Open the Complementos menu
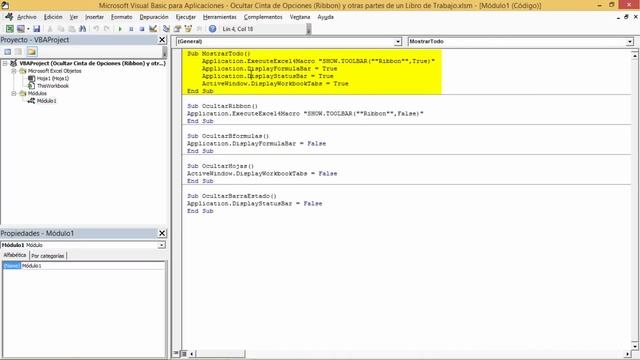 click(x=263, y=17)
